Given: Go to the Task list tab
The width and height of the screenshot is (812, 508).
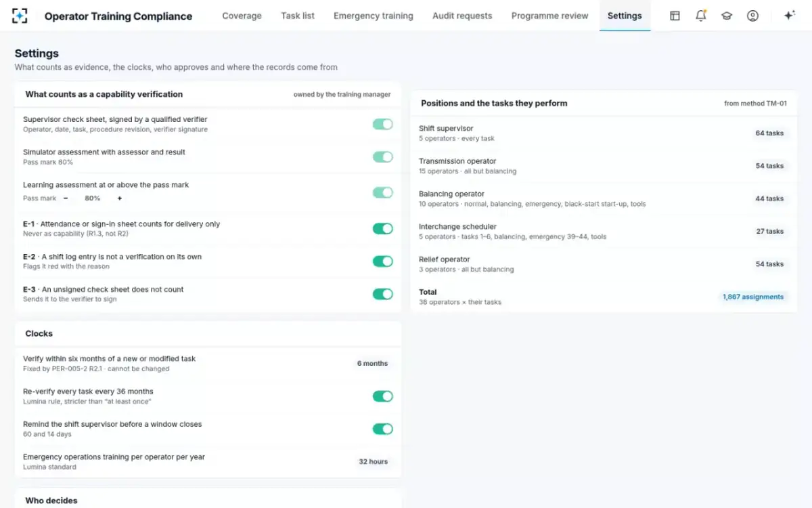Looking at the screenshot, I should click(x=298, y=16).
